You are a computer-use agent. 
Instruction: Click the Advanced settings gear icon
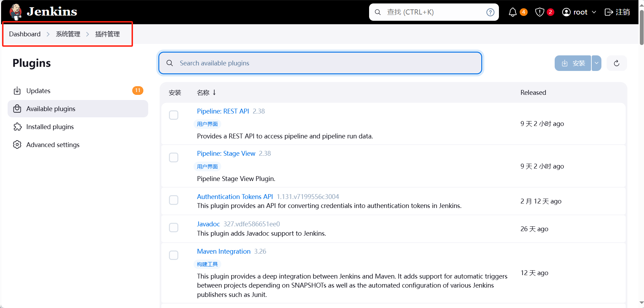click(x=17, y=145)
